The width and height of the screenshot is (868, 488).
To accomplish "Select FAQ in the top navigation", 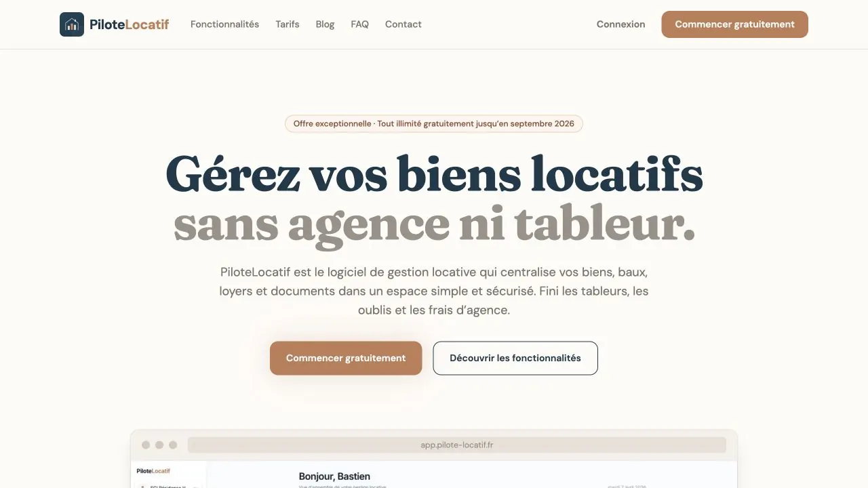I will (x=360, y=24).
